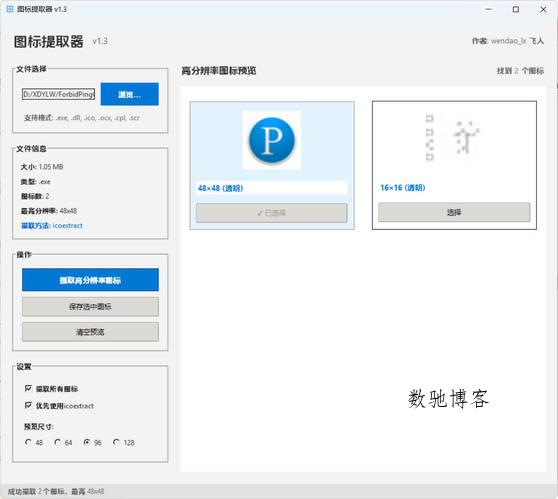This screenshot has height=499, width=558.
Task: Maximize the 图标提取器 window
Action: (x=516, y=9)
